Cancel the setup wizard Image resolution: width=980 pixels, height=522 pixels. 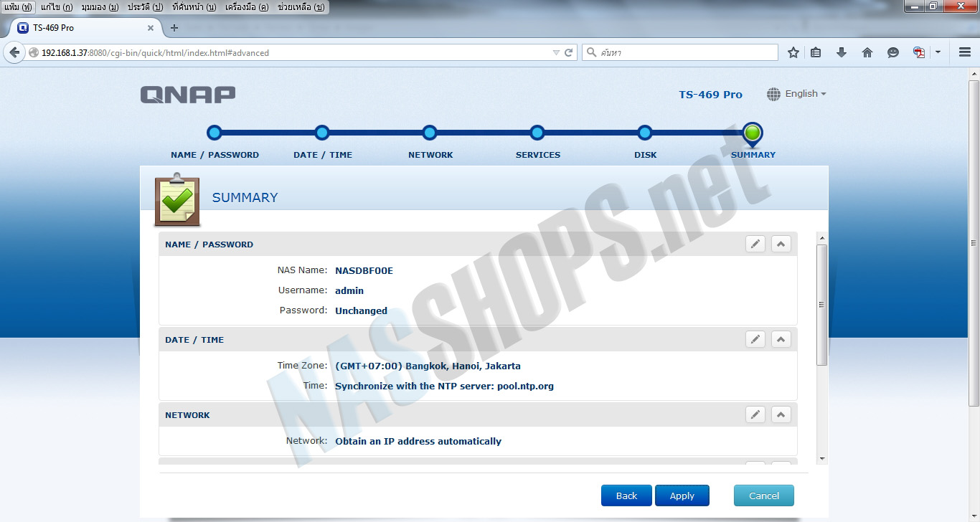pos(764,495)
